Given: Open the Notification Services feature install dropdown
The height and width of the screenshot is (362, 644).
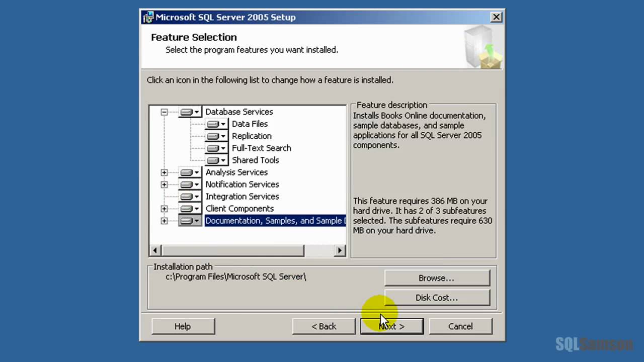Looking at the screenshot, I should pos(190,184).
